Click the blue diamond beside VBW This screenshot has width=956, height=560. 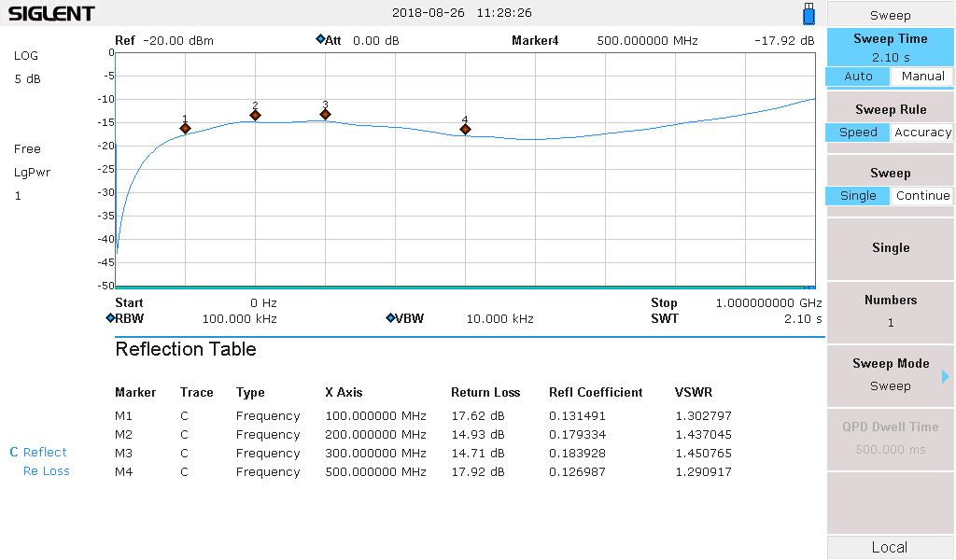[390, 317]
